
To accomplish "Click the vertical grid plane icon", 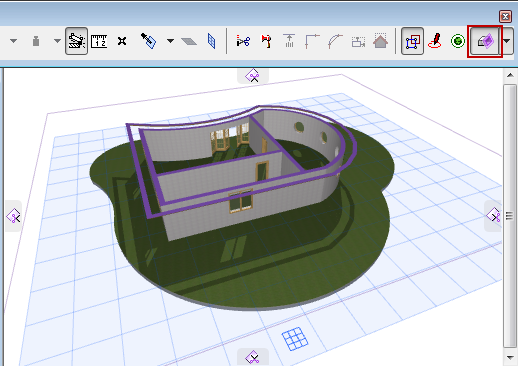I will tap(211, 41).
